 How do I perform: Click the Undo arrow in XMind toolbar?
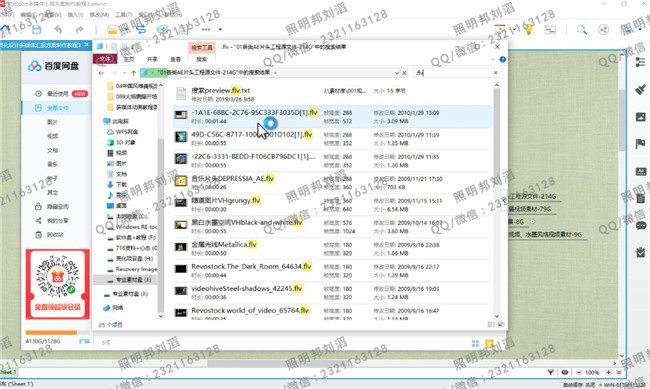coord(58,29)
